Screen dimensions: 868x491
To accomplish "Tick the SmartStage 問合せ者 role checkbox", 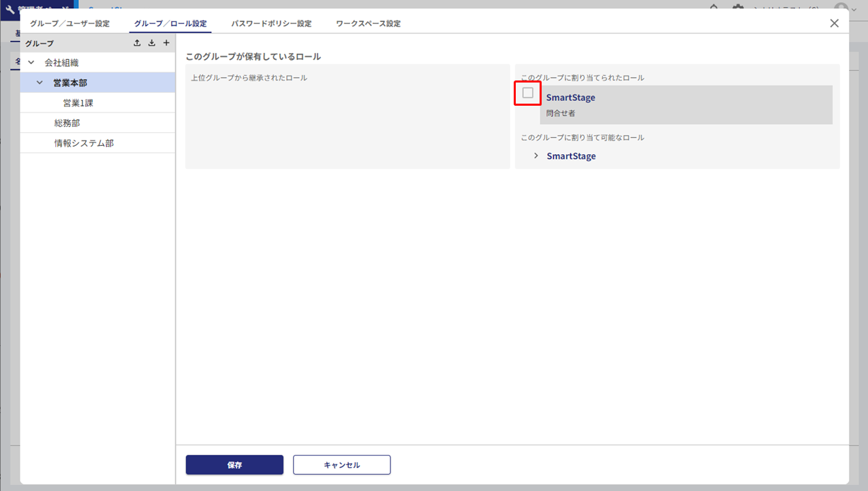I will tap(527, 93).
